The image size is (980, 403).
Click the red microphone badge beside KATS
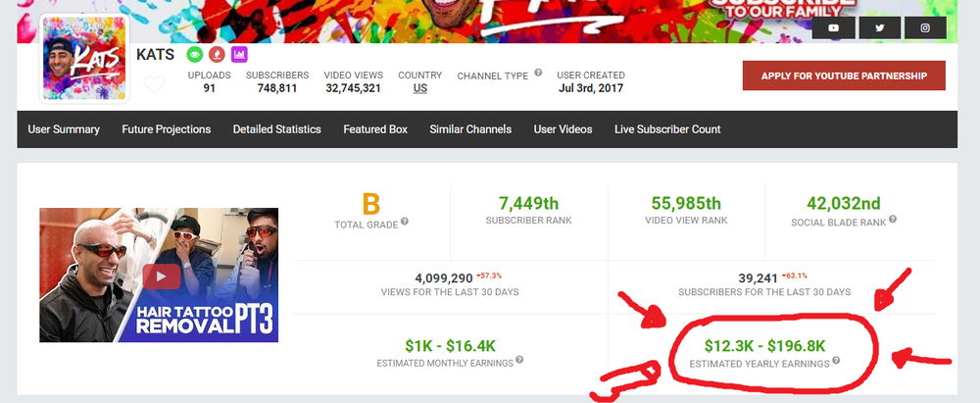(218, 55)
